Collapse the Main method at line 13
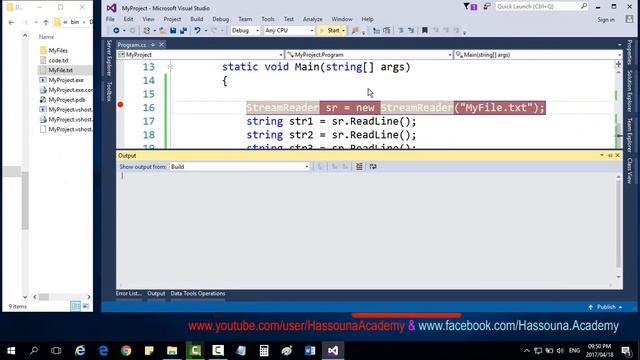Image resolution: width=640 pixels, height=360 pixels. 170,67
